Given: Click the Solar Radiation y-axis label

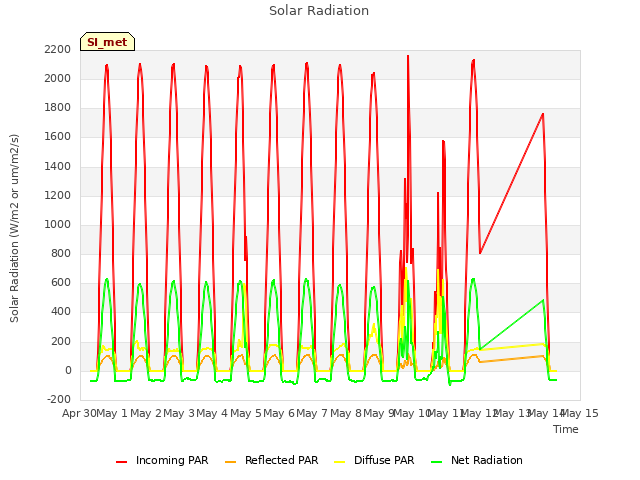Looking at the screenshot, I should point(14,228).
